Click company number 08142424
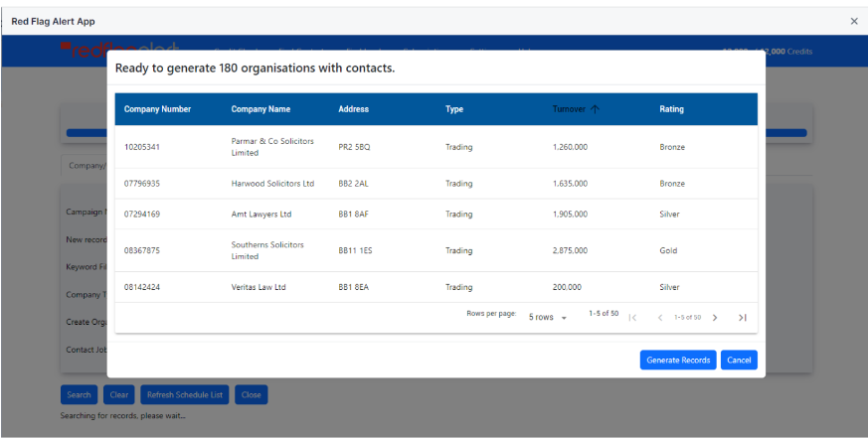 pyautogui.click(x=142, y=287)
